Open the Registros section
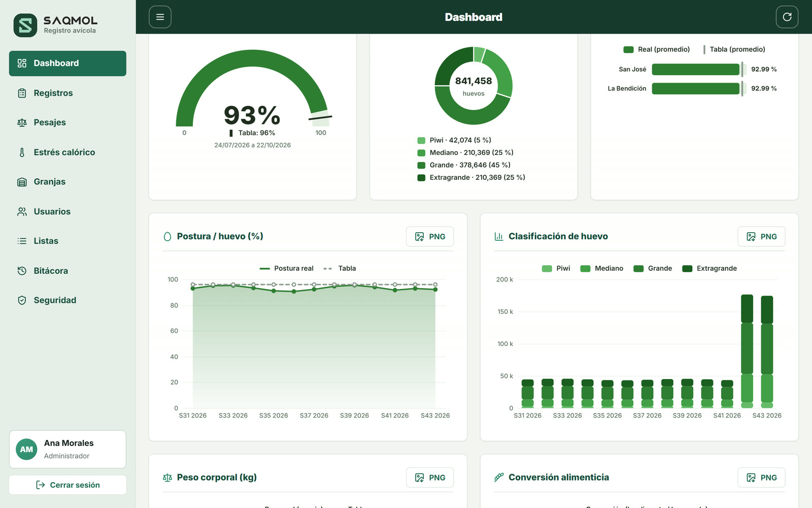This screenshot has width=812, height=508. (67, 93)
